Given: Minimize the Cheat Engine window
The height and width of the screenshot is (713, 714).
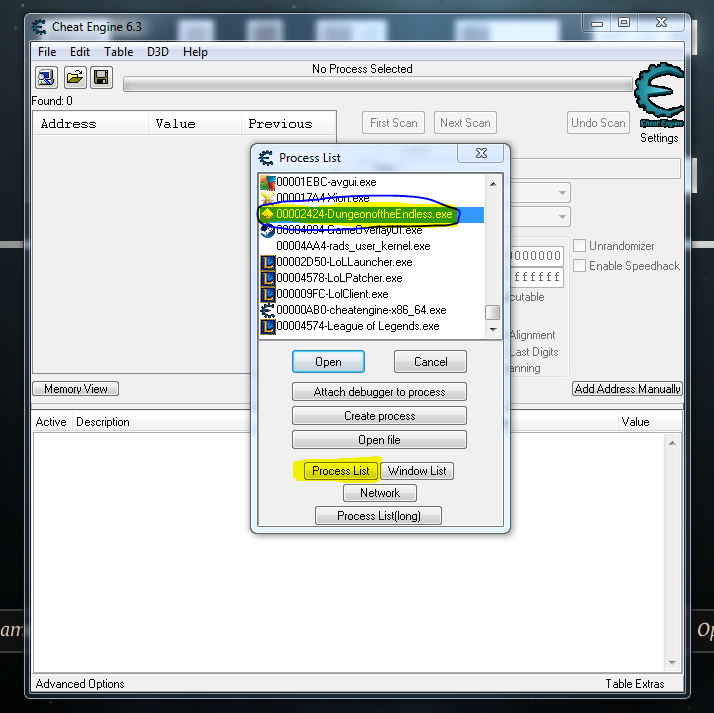Looking at the screenshot, I should 597,23.
